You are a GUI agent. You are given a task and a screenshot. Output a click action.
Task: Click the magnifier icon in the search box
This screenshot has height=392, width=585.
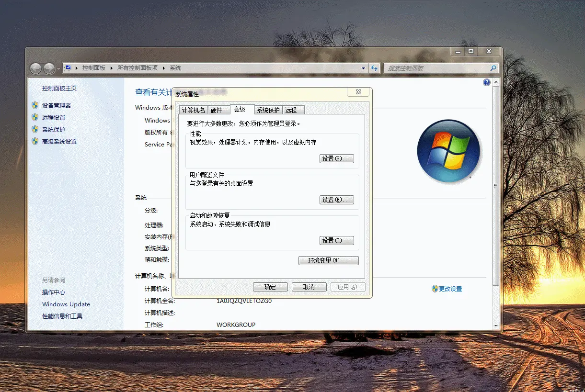click(x=493, y=68)
